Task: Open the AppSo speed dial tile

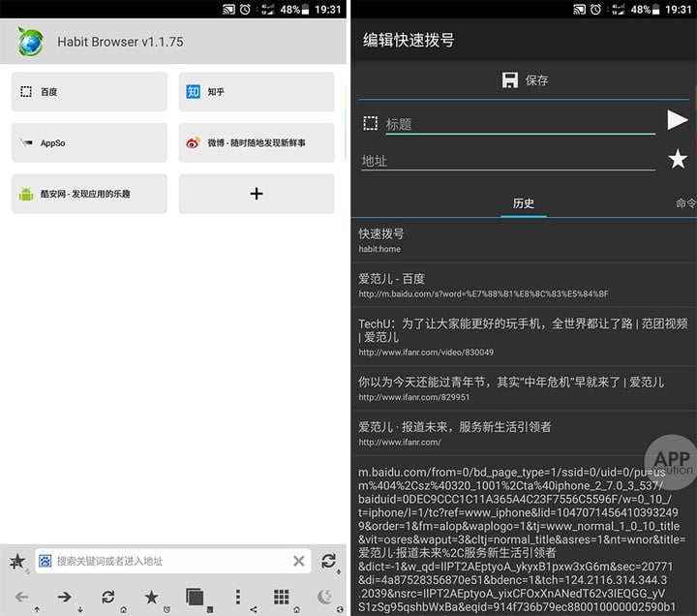Action: click(89, 142)
